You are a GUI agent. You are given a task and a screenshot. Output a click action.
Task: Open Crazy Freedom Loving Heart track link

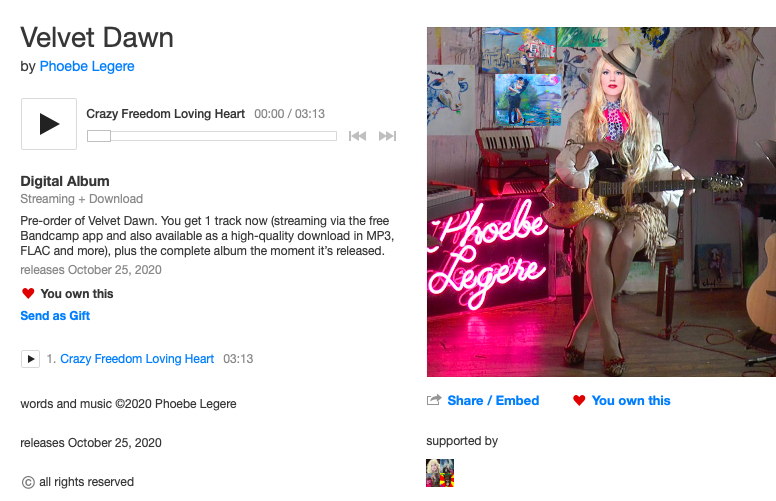[x=137, y=359]
